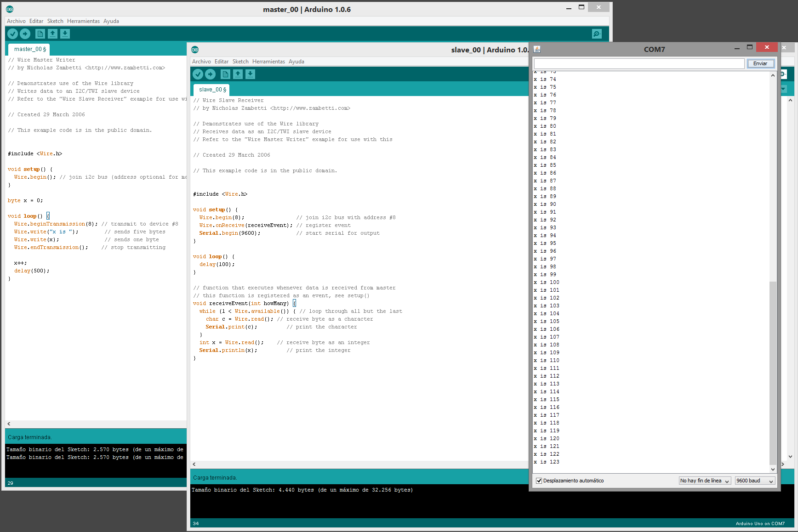This screenshot has height=532, width=798.
Task: Select the slave_00 sketch tab
Action: [x=212, y=90]
